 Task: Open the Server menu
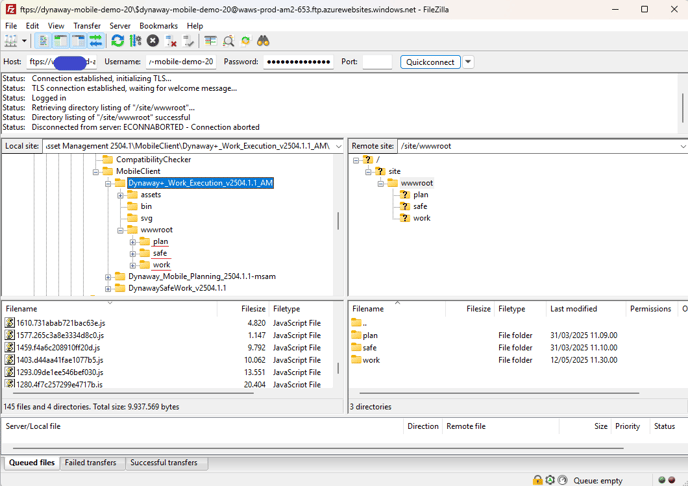[x=120, y=26]
